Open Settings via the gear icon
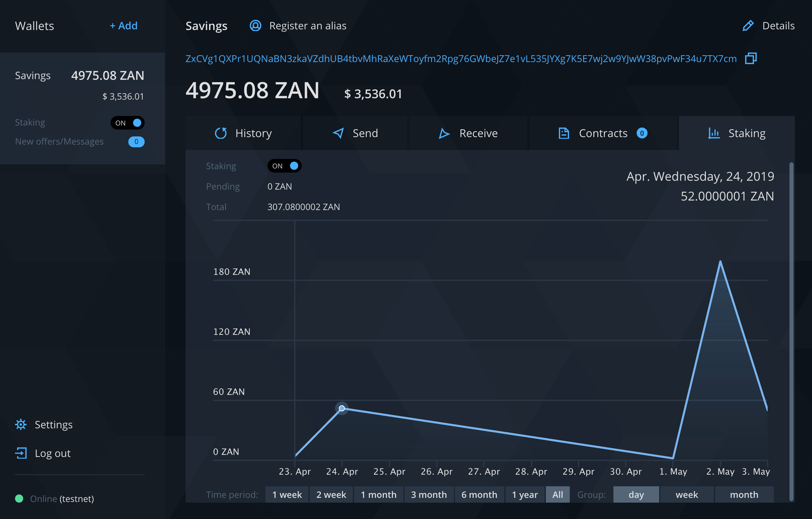 20,424
